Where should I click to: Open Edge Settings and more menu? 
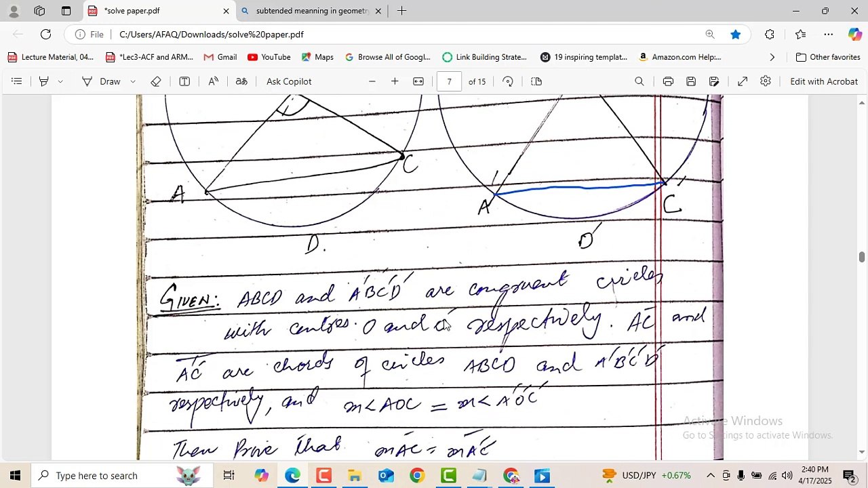click(x=829, y=35)
